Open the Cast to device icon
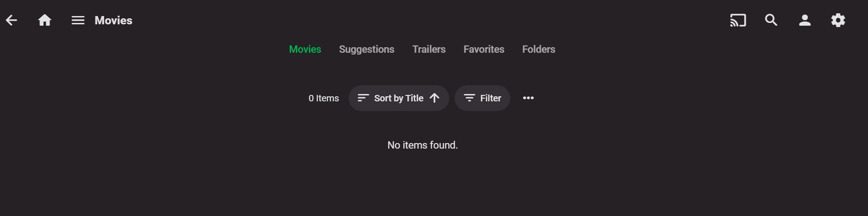The height and width of the screenshot is (216, 868). coord(738,20)
